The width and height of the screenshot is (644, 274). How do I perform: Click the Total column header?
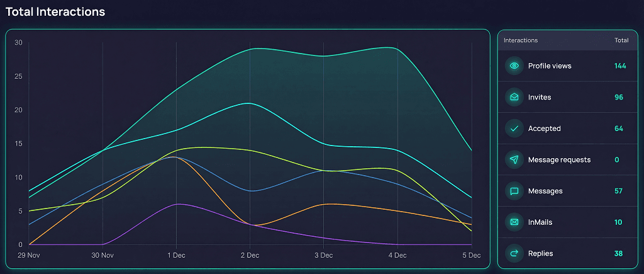[621, 40]
